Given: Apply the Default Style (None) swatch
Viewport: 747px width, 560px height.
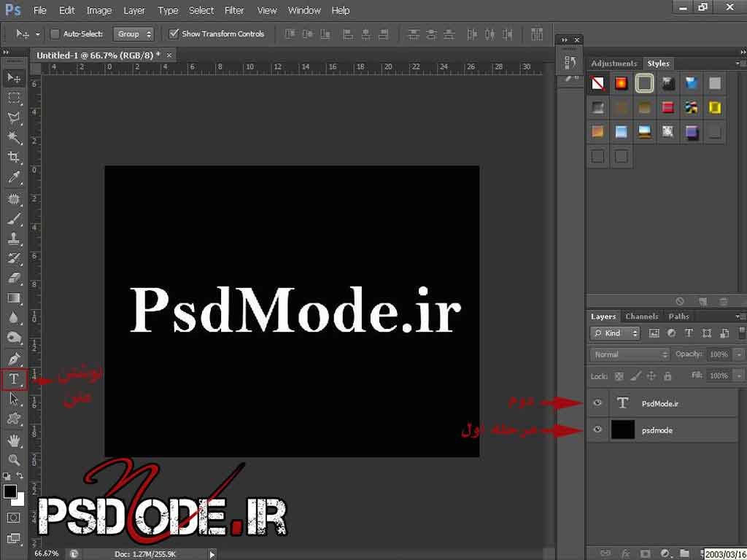Looking at the screenshot, I should coord(597,83).
